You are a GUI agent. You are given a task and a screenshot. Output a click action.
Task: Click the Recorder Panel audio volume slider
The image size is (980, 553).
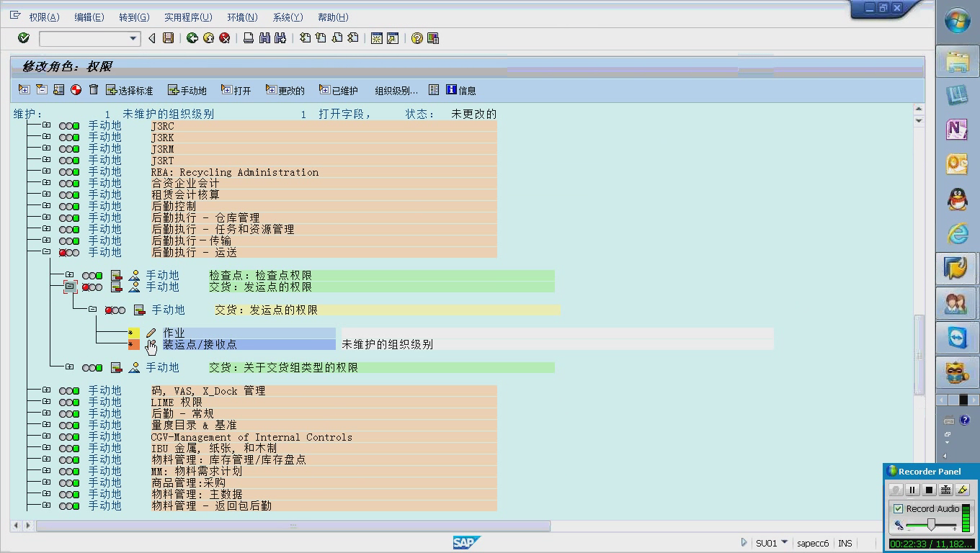(x=931, y=525)
